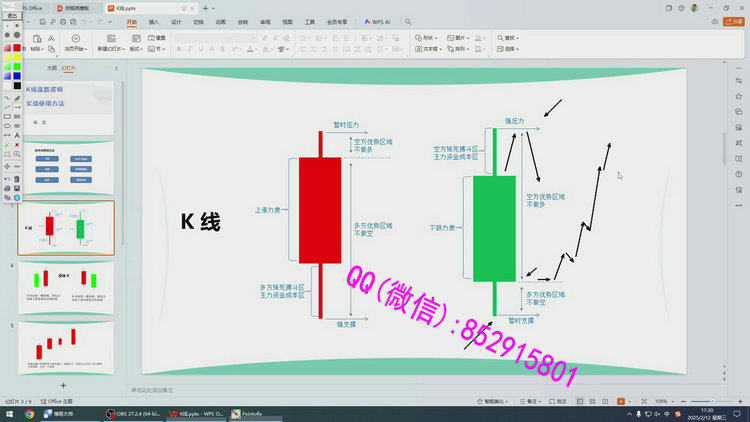The width and height of the screenshot is (750, 422).
Task: Switch to the Outline panel view tab
Action: coord(51,68)
